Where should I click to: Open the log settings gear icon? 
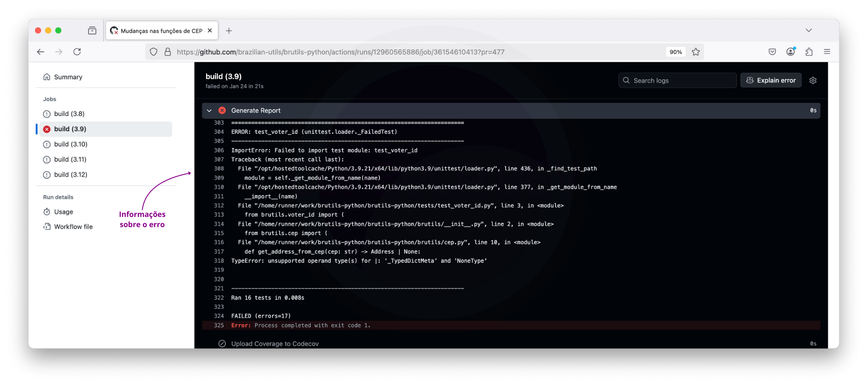coord(812,81)
